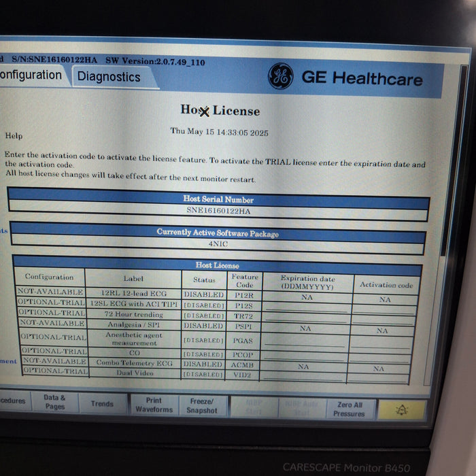Click the Feature Code column header
Screen dimensions: 476x476
(245, 281)
